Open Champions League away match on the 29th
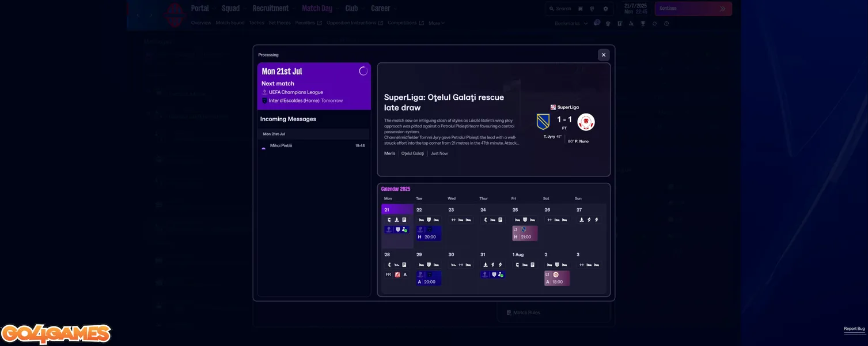Screen dimensions: 868x346 click(429, 278)
